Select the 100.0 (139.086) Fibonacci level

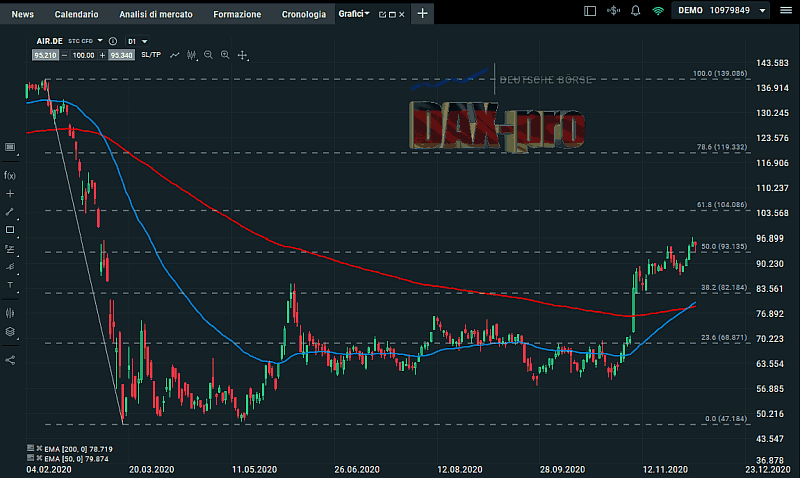click(x=719, y=73)
